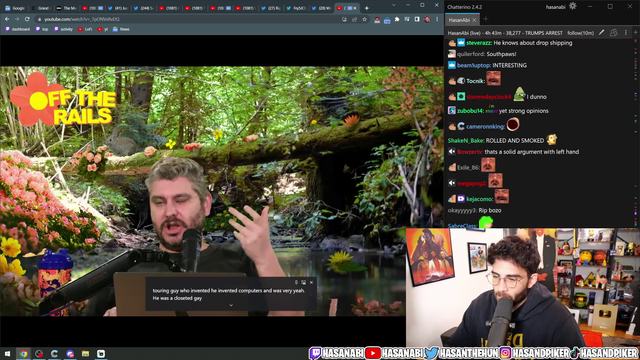Screen dimensions: 640x360
Task: Switch to the 'The Mo' tab
Action: click(67, 8)
